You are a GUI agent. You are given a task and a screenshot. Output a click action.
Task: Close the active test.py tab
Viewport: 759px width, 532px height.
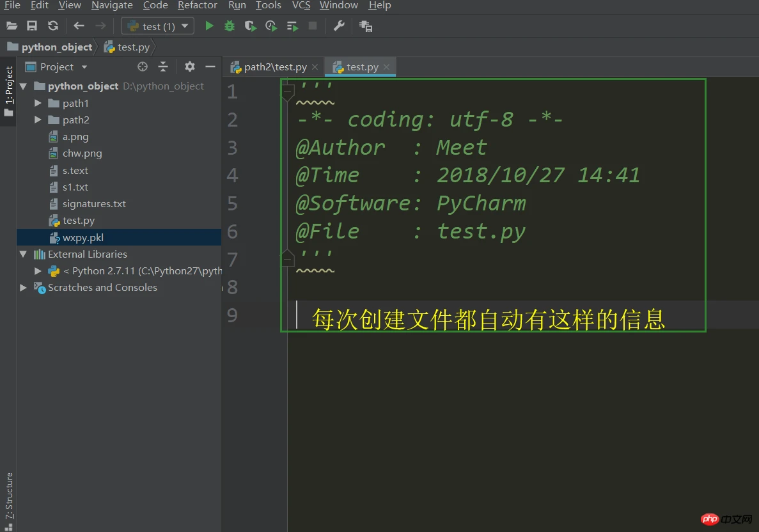[386, 66]
